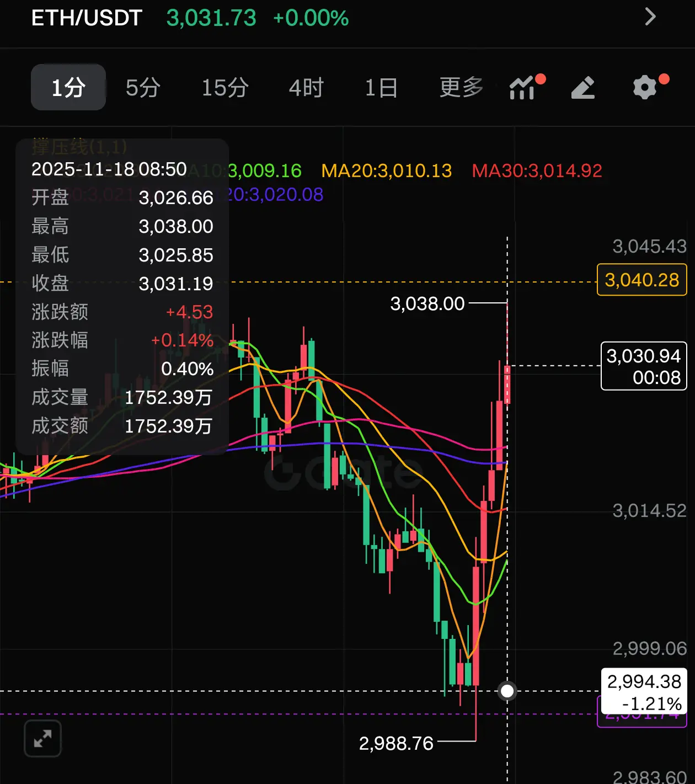Expand chart to fullscreen
Image resolution: width=695 pixels, height=784 pixels.
[42, 738]
